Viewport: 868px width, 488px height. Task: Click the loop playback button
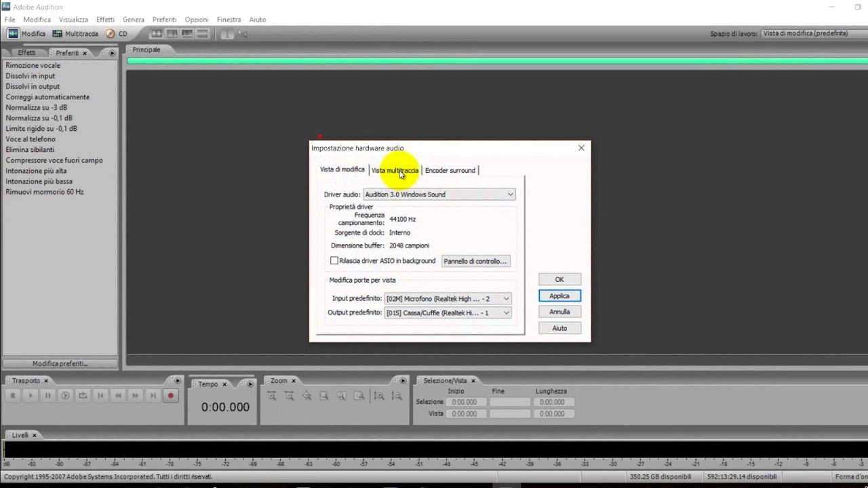point(83,396)
